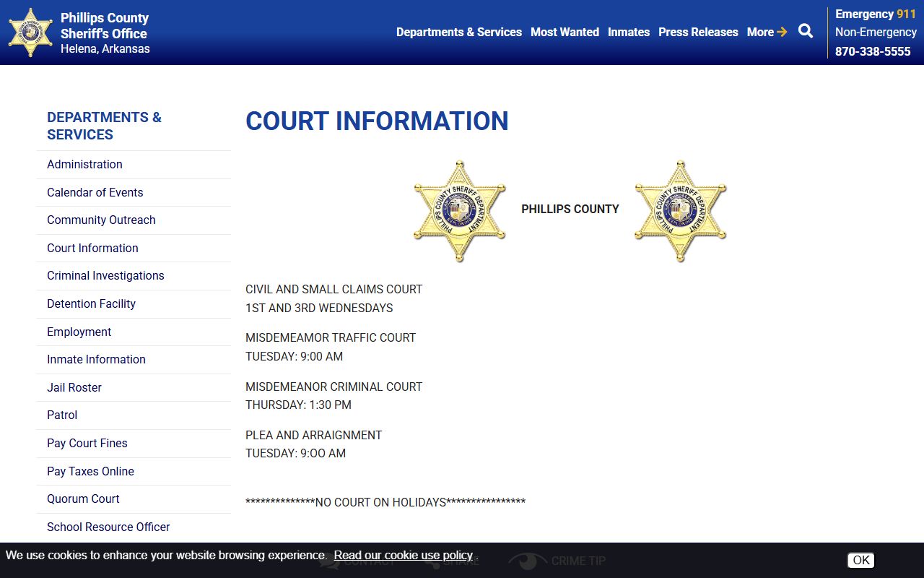Open Pay Taxes Online
The width and height of the screenshot is (924, 578).
click(x=134, y=472)
